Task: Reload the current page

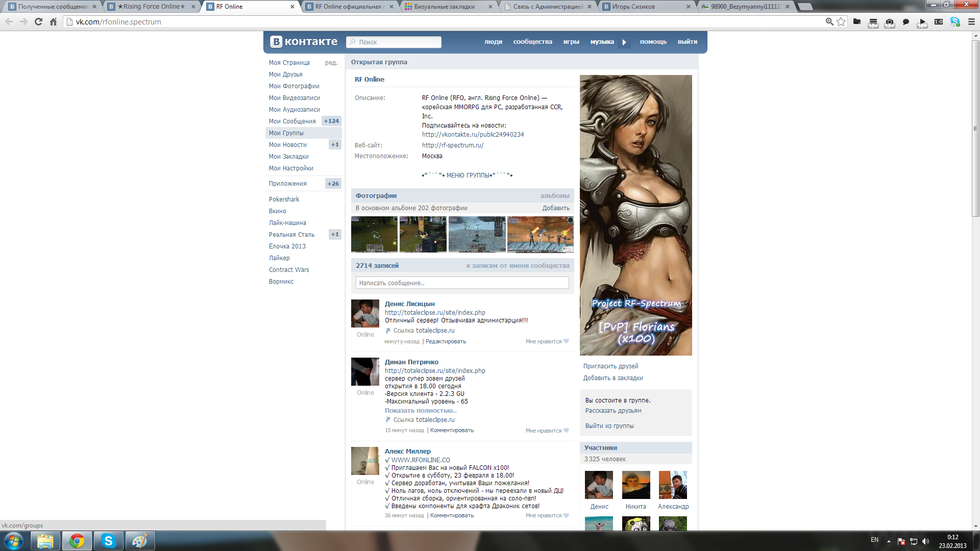Action: click(38, 22)
